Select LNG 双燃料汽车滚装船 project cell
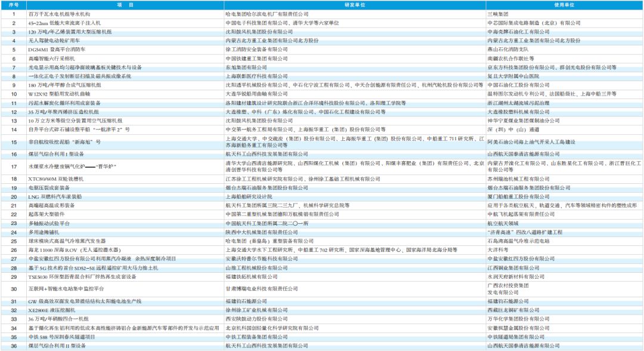 (55, 196)
